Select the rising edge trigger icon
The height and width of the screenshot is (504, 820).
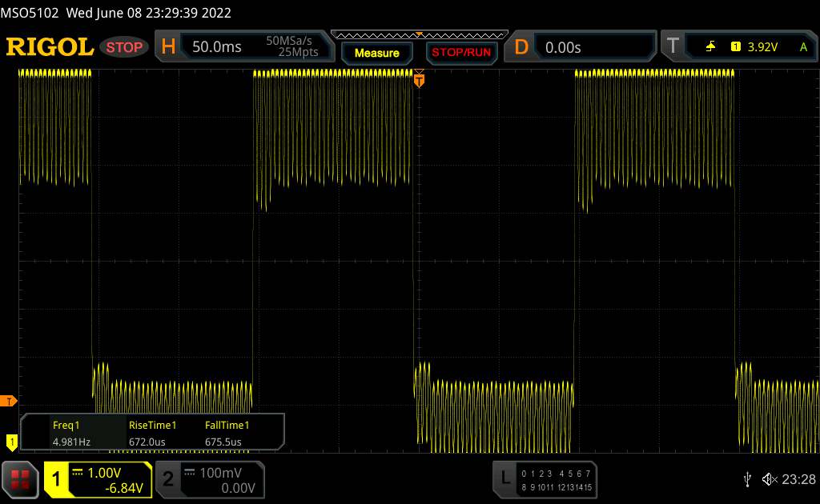(x=710, y=47)
